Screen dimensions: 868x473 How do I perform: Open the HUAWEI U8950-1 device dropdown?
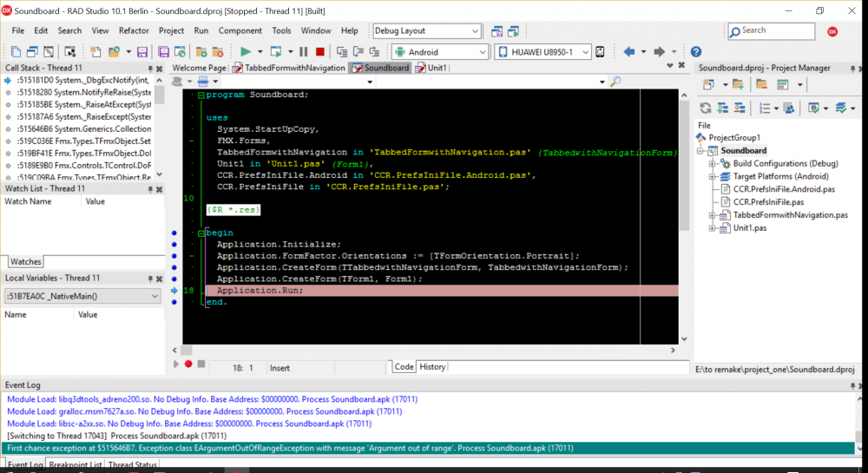(585, 52)
